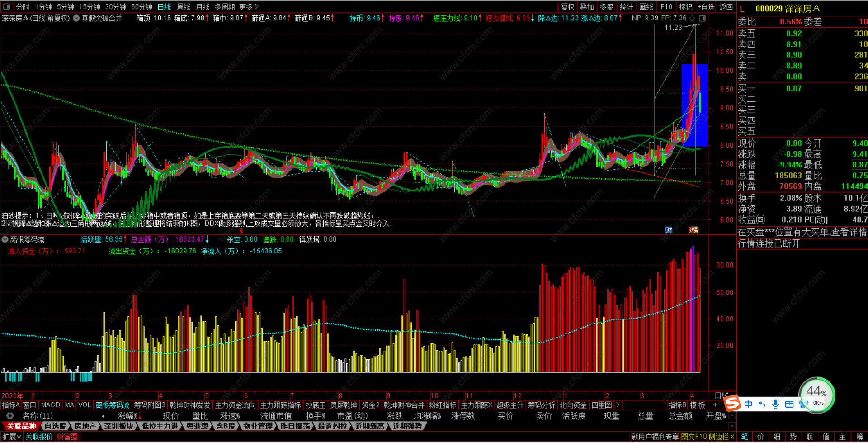868x443 pixels.
Task: Select the 值 tab in bottom right strip
Action: click(826, 437)
